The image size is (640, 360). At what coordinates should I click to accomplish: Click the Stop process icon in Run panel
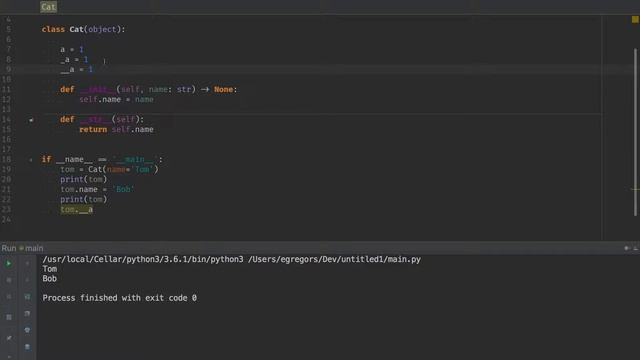tap(9, 280)
